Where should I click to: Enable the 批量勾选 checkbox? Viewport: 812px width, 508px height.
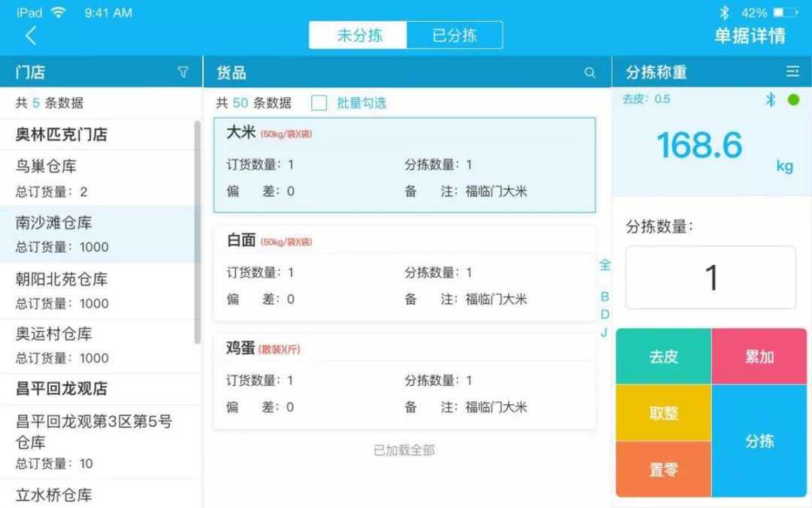pos(319,102)
